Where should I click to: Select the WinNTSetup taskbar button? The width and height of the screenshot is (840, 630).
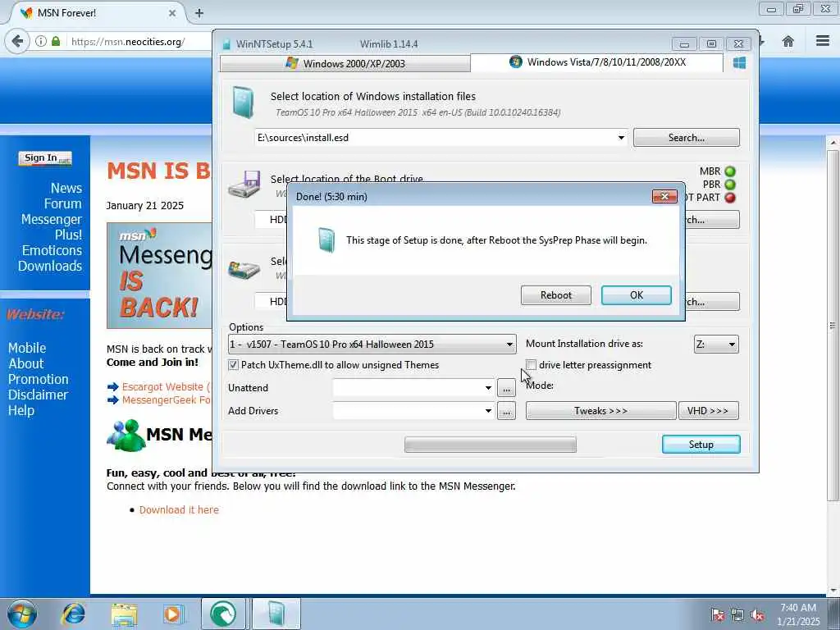click(x=276, y=614)
